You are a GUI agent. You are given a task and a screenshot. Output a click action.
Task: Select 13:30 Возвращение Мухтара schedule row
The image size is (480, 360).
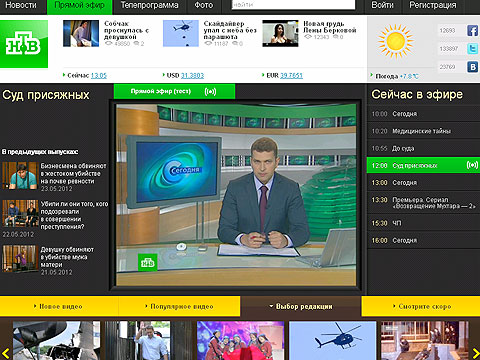[x=423, y=203]
